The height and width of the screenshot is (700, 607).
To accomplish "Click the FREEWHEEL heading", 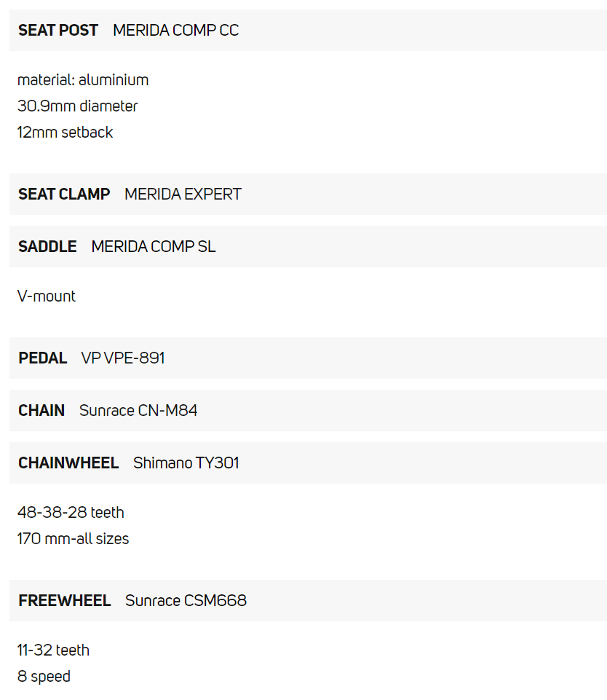I will 65,601.
